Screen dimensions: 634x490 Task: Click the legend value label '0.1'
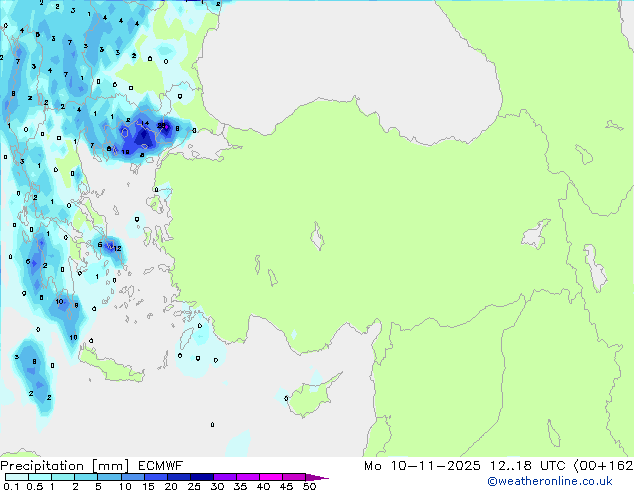coord(11,486)
